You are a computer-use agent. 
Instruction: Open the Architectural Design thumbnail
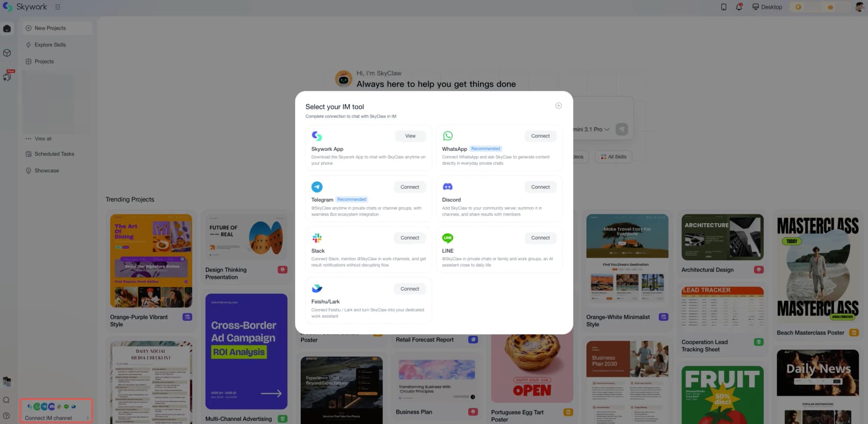[722, 237]
